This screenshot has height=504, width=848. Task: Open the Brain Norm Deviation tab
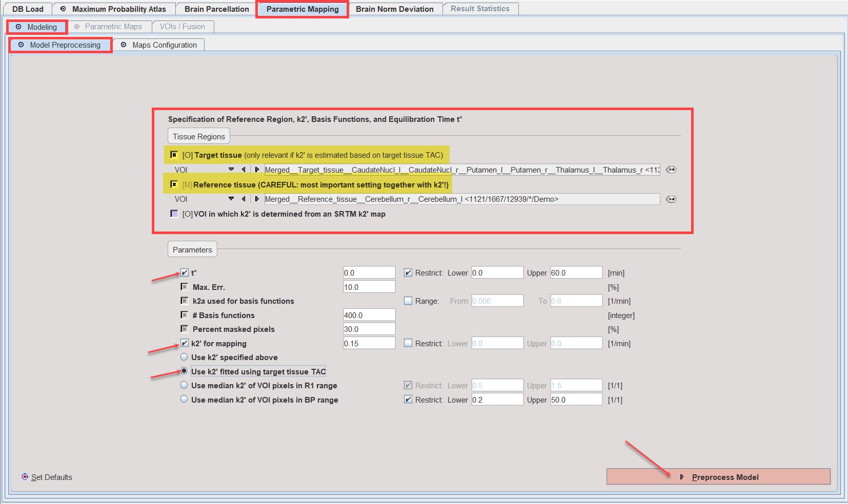pyautogui.click(x=395, y=9)
